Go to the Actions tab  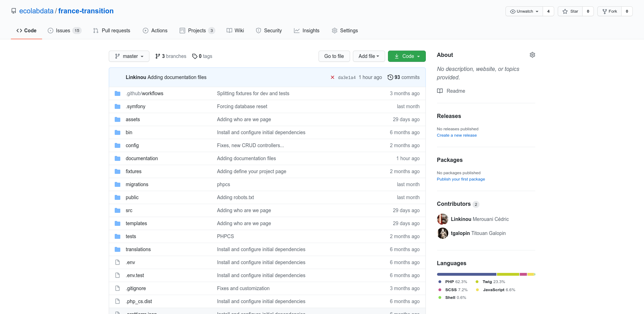coord(155,31)
